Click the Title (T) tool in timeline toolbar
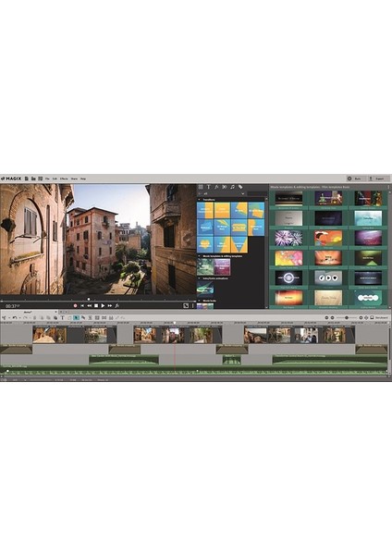Screen dimensions: 392x555 coord(62,318)
